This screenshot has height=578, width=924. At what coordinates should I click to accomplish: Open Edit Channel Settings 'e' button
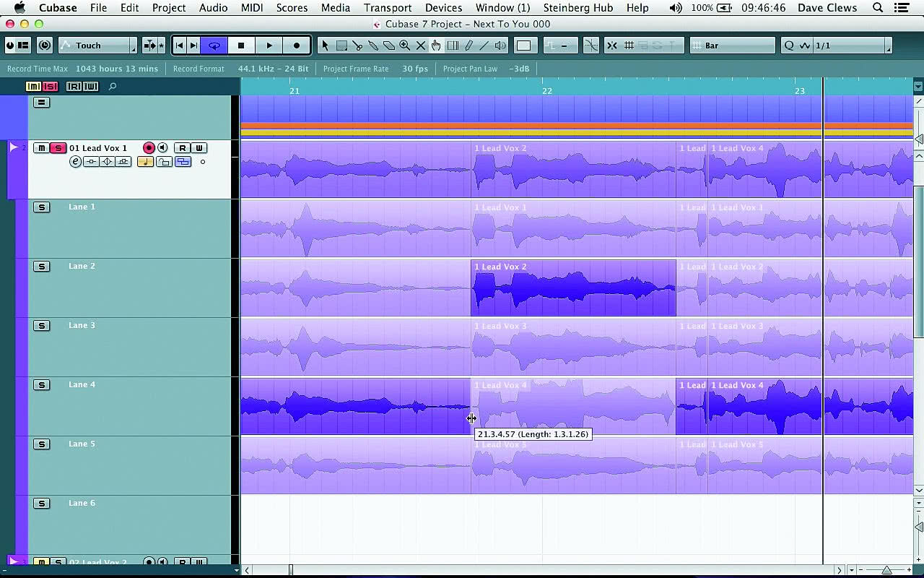click(x=76, y=162)
